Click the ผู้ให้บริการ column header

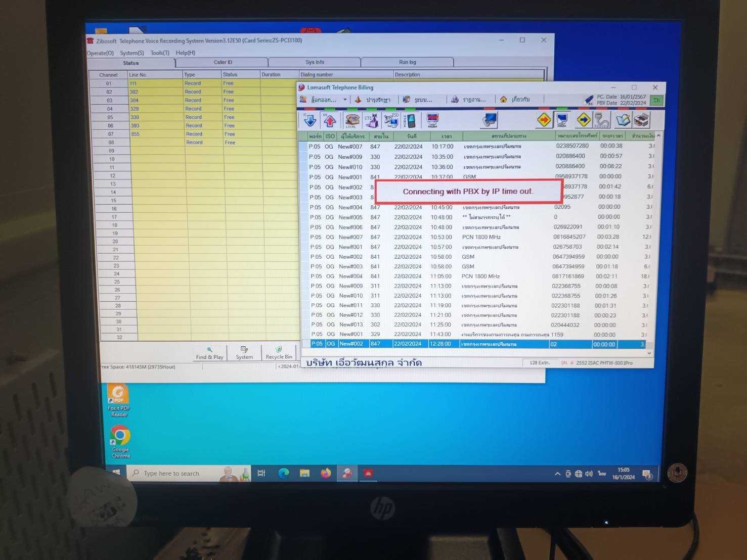click(352, 136)
